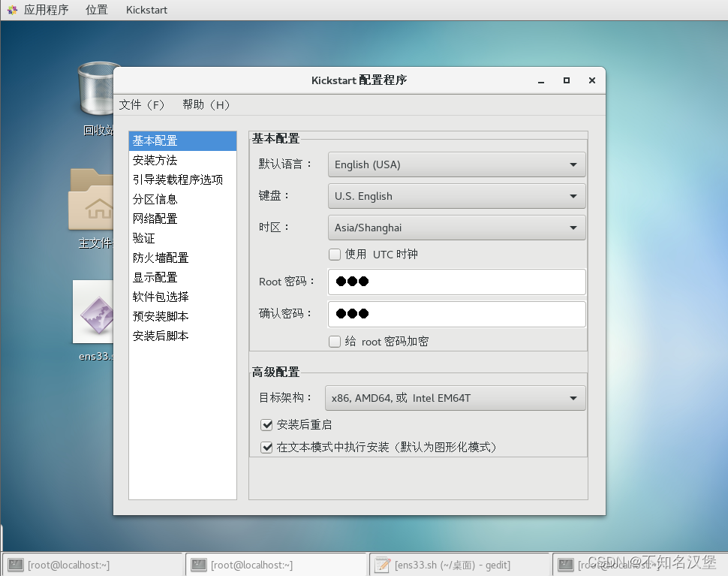Open the 文件 (F) menu
Screen dimensions: 728x576
(142, 105)
